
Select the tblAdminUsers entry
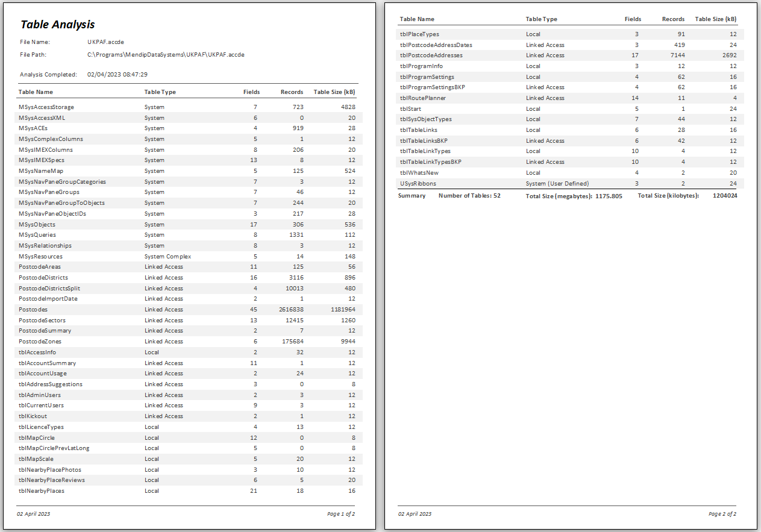pyautogui.click(x=40, y=395)
